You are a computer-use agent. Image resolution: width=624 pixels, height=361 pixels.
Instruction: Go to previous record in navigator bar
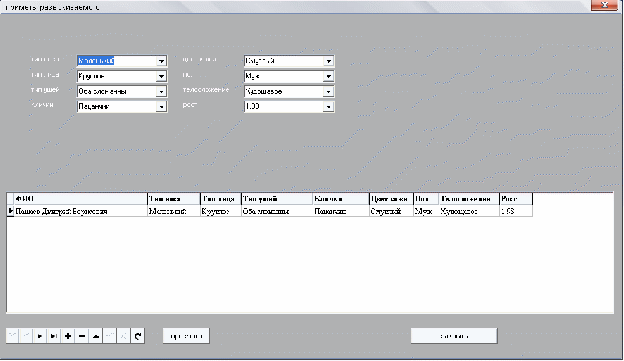click(26, 336)
